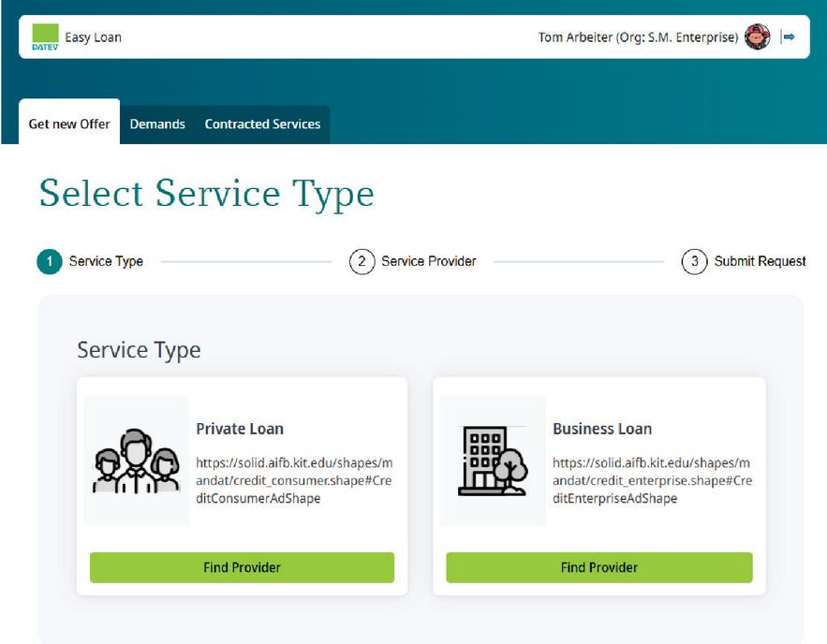Click the Business Loan title

pos(602,429)
